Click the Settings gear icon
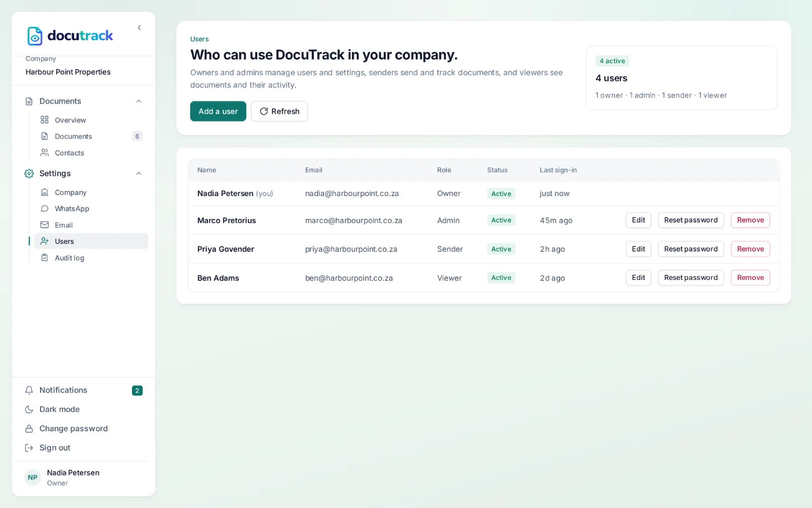Image resolution: width=812 pixels, height=508 pixels. [x=29, y=173]
